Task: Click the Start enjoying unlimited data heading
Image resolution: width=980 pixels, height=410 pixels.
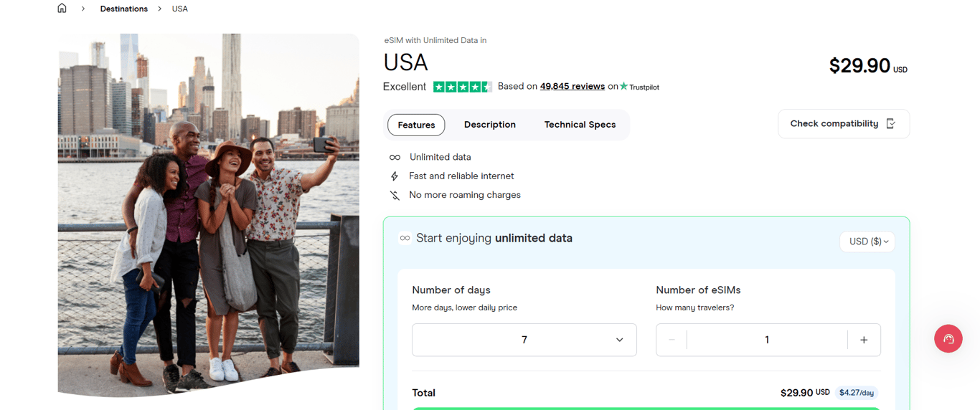Action: [x=494, y=238]
